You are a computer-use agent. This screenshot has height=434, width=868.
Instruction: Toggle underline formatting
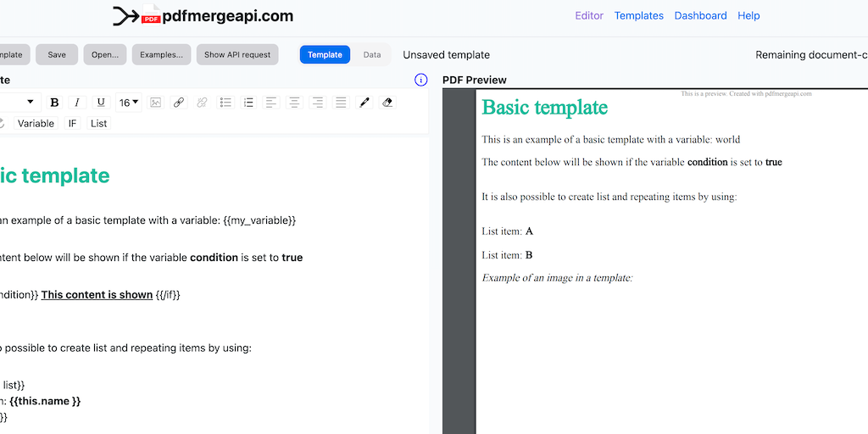(101, 103)
